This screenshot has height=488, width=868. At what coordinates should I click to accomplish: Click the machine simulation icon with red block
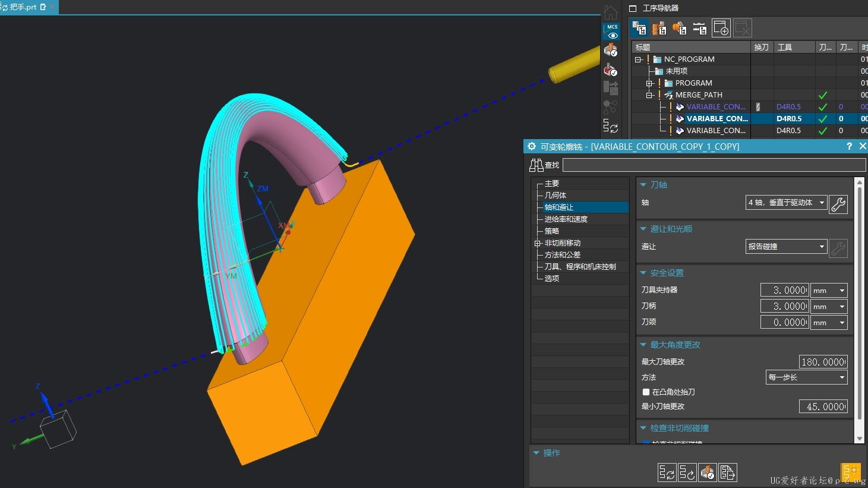click(611, 70)
